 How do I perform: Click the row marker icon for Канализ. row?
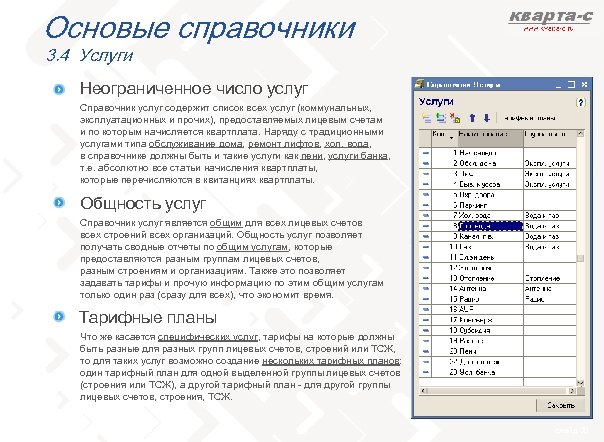pos(425,236)
